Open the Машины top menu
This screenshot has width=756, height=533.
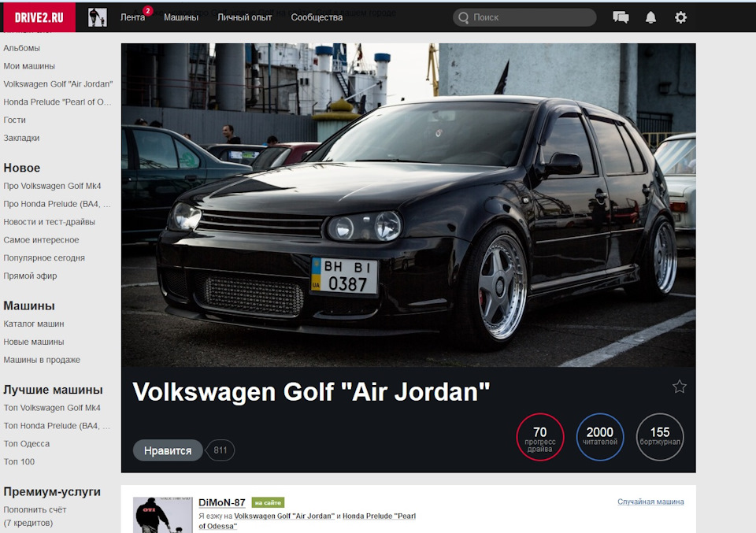(181, 17)
